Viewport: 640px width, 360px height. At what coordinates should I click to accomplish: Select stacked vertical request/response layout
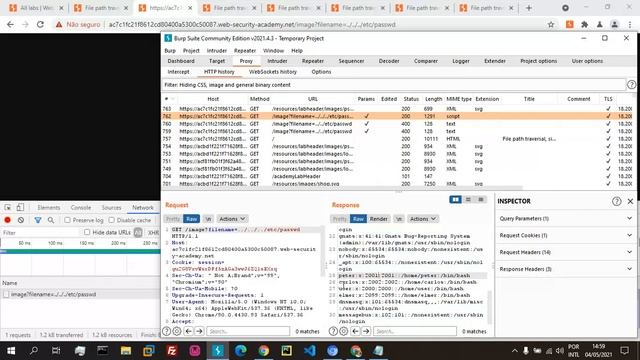(x=468, y=199)
